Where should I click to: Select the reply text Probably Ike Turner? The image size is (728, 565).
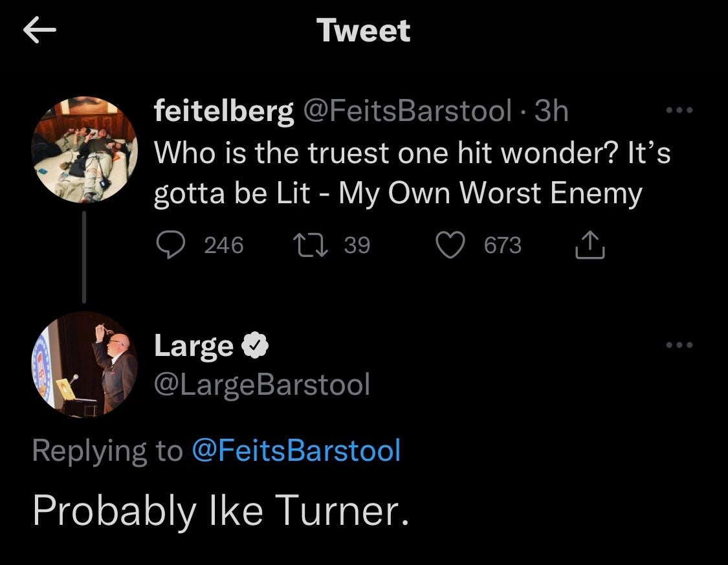point(221,511)
